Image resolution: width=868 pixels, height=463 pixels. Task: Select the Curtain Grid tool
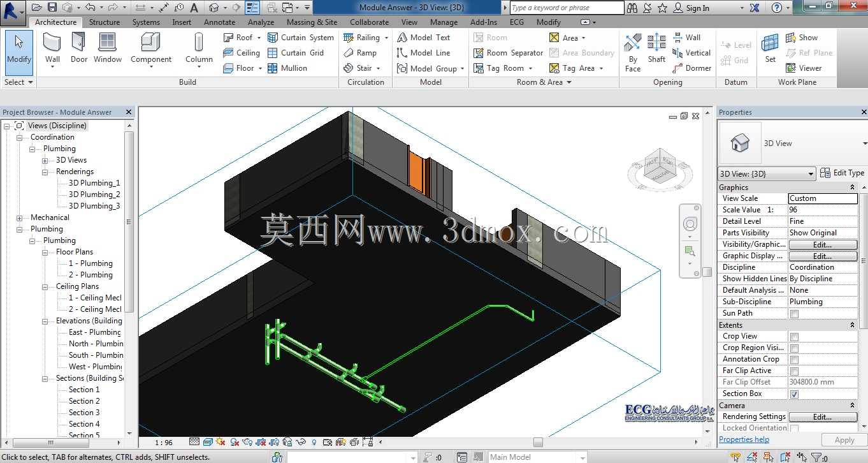tap(296, 53)
